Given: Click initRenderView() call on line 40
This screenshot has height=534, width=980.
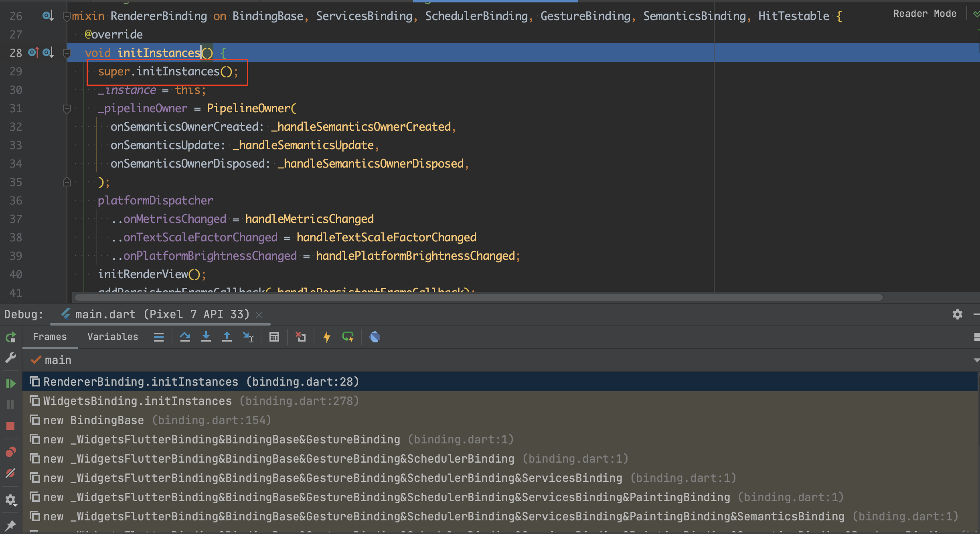Looking at the screenshot, I should [x=151, y=275].
